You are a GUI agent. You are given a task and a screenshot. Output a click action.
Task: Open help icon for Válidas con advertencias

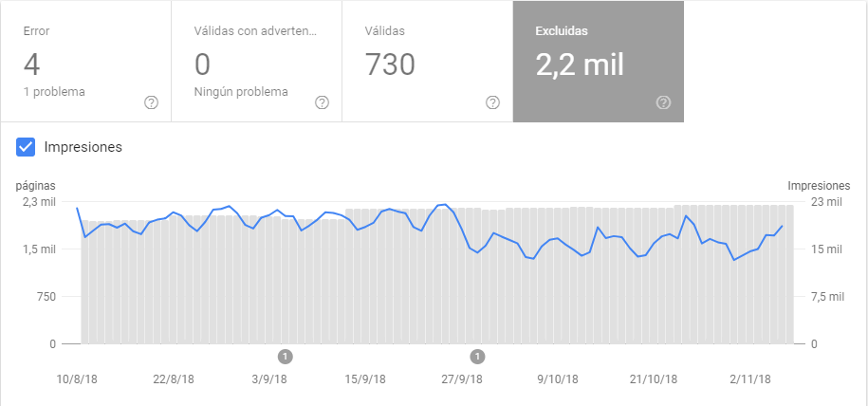pyautogui.click(x=322, y=102)
